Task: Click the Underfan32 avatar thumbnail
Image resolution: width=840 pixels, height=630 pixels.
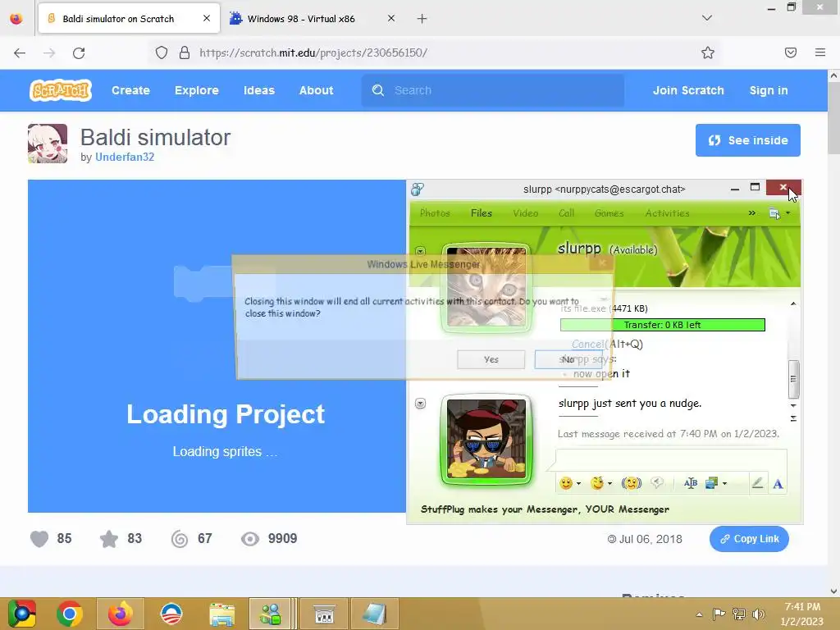Action: pos(48,144)
